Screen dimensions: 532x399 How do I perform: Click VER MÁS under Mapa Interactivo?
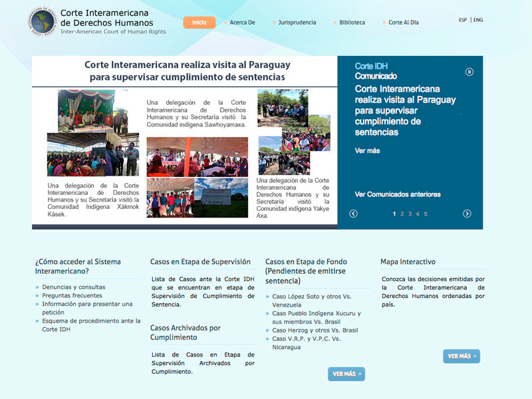(461, 356)
